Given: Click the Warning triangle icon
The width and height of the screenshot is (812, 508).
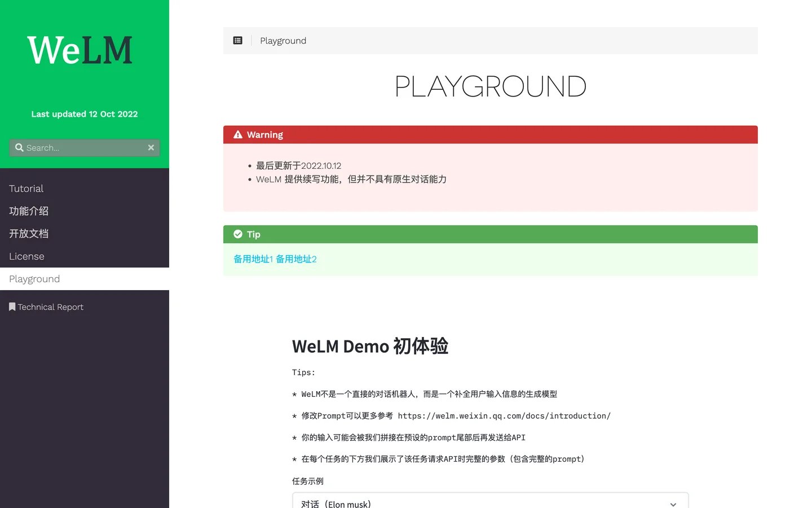Looking at the screenshot, I should pyautogui.click(x=238, y=134).
